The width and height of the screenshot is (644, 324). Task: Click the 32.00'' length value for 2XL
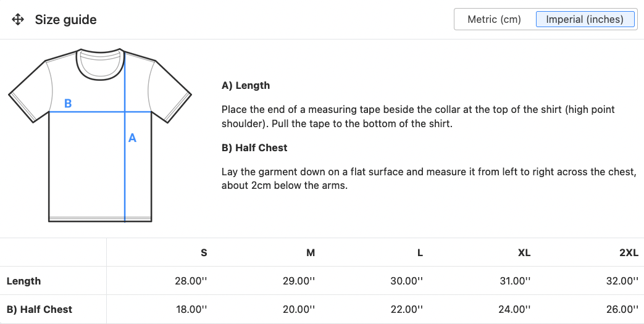click(622, 281)
